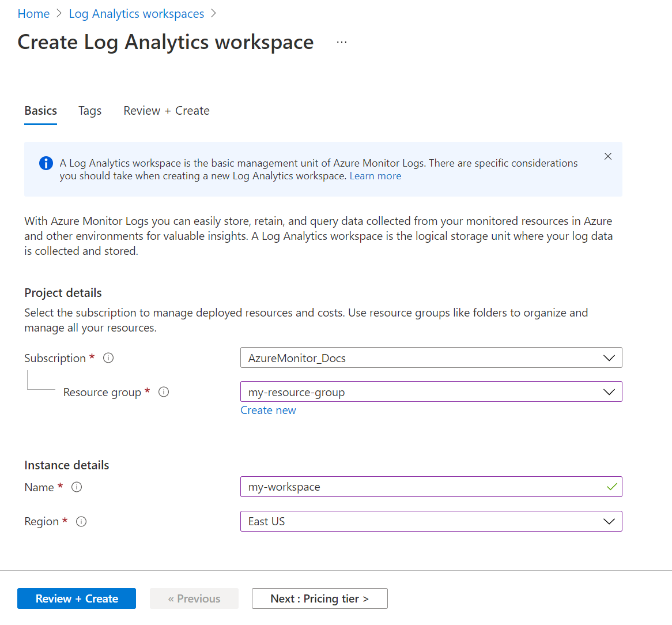Expand the Subscription dropdown
The width and height of the screenshot is (672, 625).
[x=431, y=358]
